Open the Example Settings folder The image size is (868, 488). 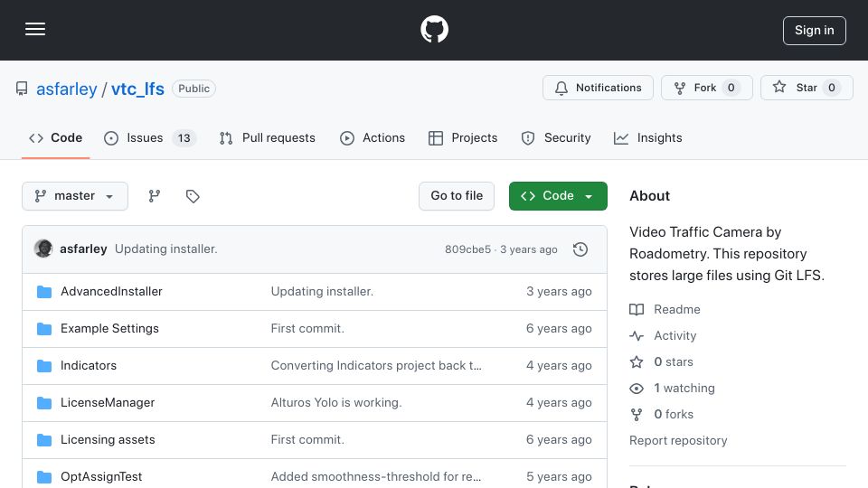(x=109, y=329)
